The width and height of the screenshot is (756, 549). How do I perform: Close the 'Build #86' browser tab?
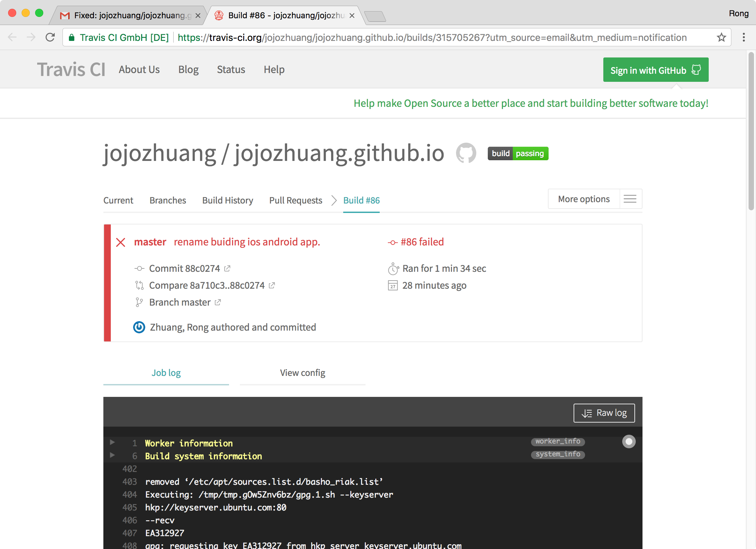click(352, 16)
